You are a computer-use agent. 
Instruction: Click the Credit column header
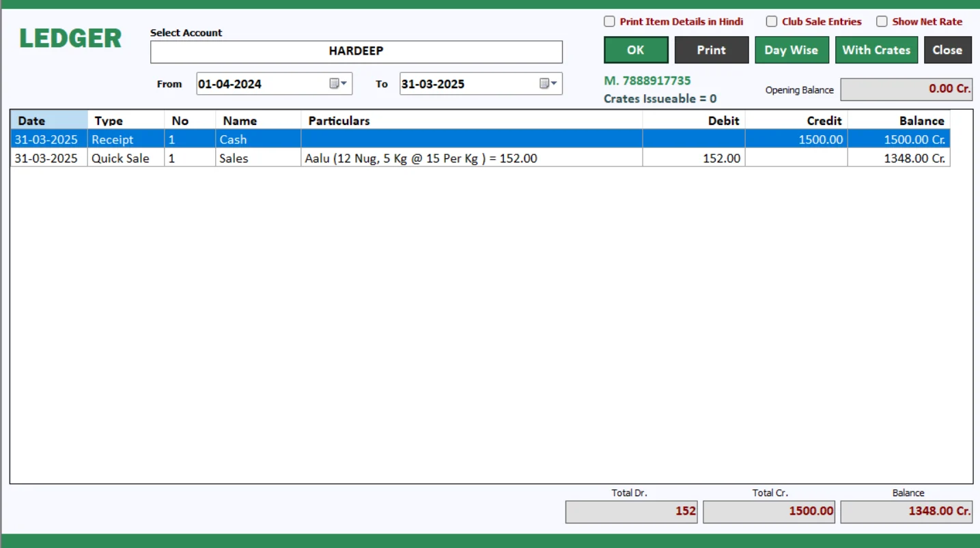796,120
